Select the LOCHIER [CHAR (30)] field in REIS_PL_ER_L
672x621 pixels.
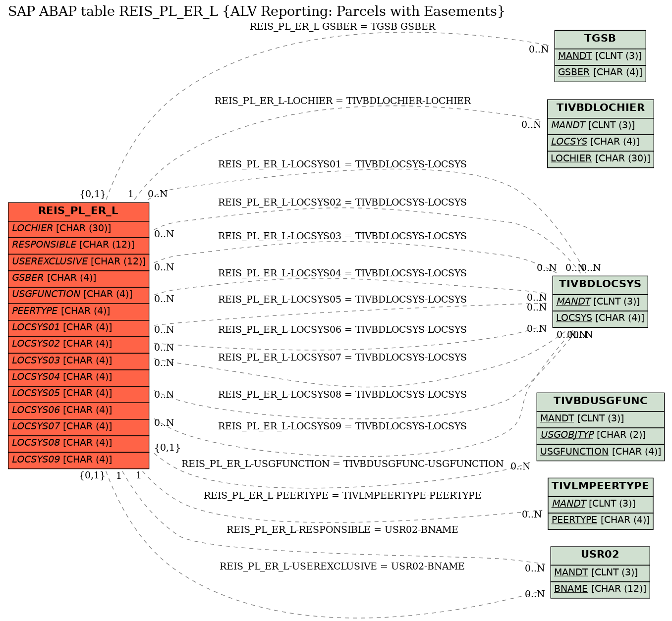[78, 229]
